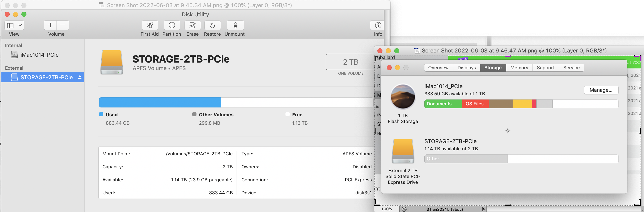
Task: Unmount the selected volume
Action: coord(235,25)
